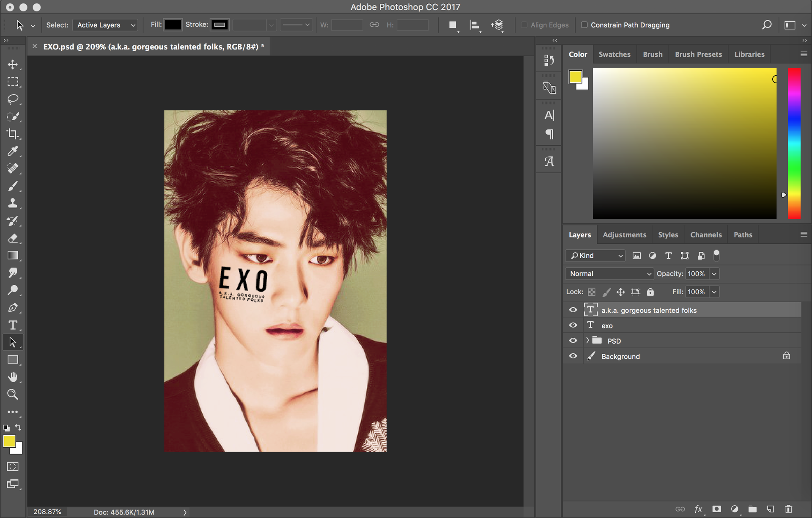Select the Spot Healing Brush tool
Screen dimensions: 812x518
click(13, 168)
